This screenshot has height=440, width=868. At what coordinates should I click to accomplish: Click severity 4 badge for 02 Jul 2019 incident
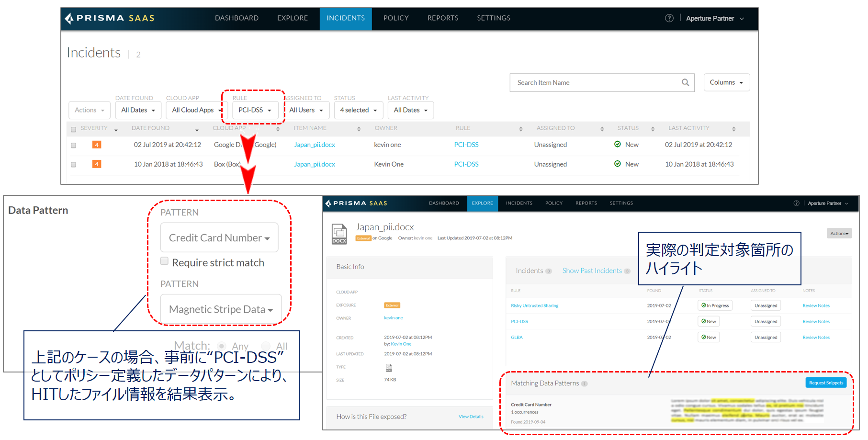[x=97, y=145]
